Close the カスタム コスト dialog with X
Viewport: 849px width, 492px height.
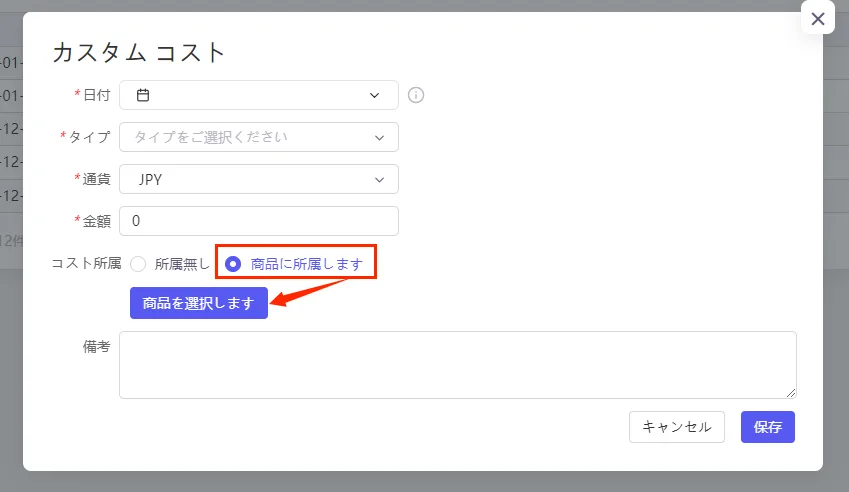pyautogui.click(x=818, y=19)
